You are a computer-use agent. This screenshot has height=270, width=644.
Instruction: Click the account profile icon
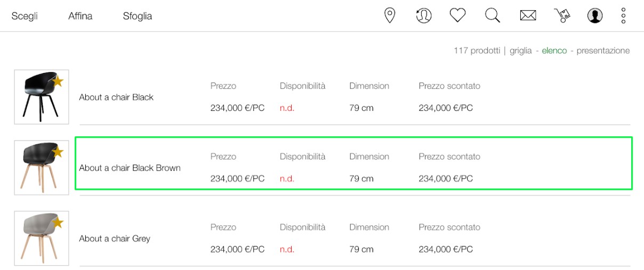[595, 16]
